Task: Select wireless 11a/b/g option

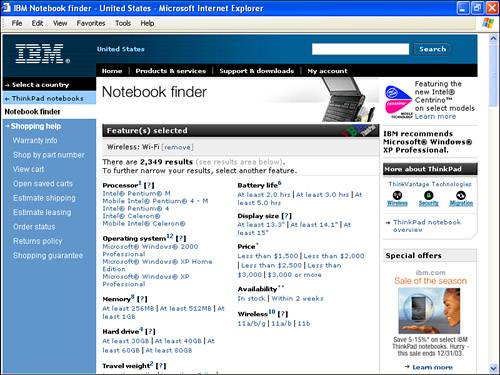Action: coord(251,323)
